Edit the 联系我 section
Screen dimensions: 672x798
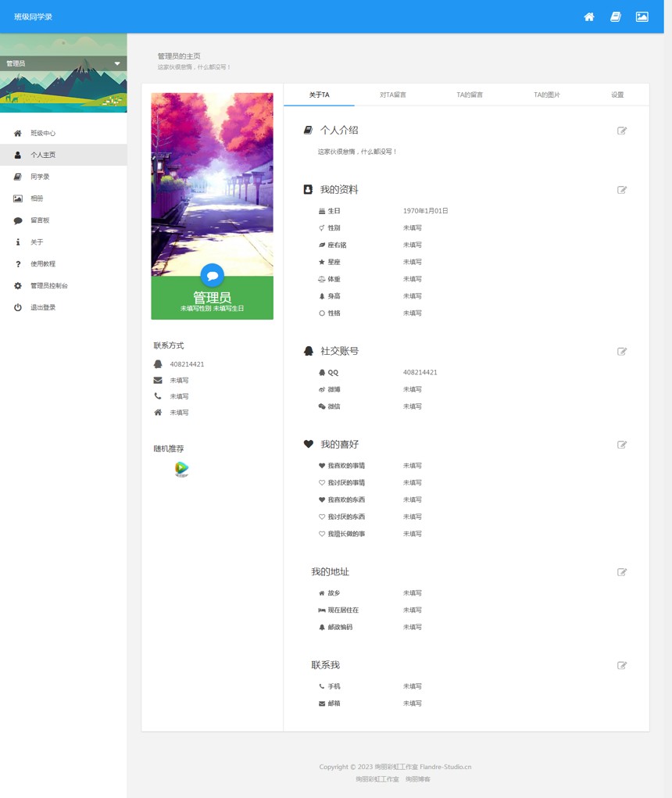point(622,665)
